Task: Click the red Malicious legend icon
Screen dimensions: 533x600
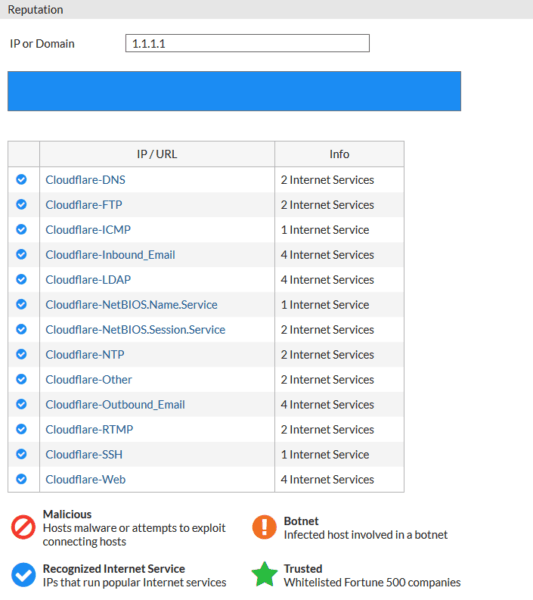Action: [23, 527]
